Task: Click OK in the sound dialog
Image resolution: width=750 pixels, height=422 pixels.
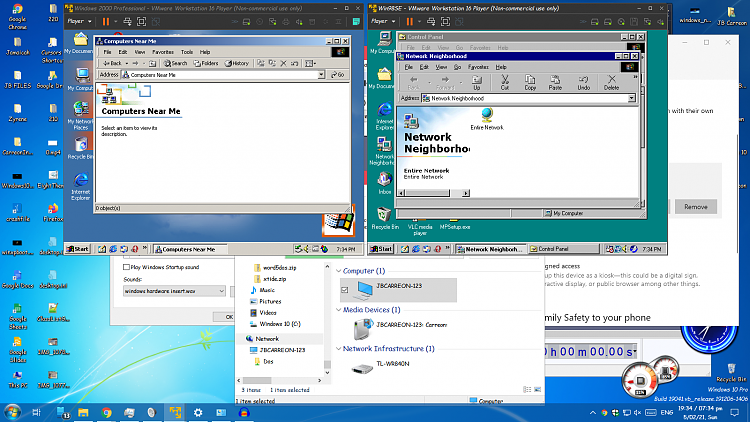Action: click(229, 317)
